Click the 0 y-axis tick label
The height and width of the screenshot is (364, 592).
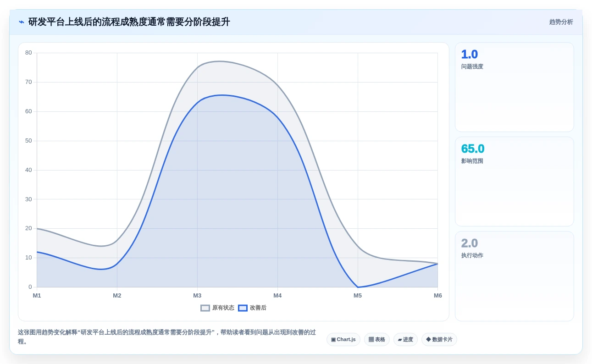30,287
